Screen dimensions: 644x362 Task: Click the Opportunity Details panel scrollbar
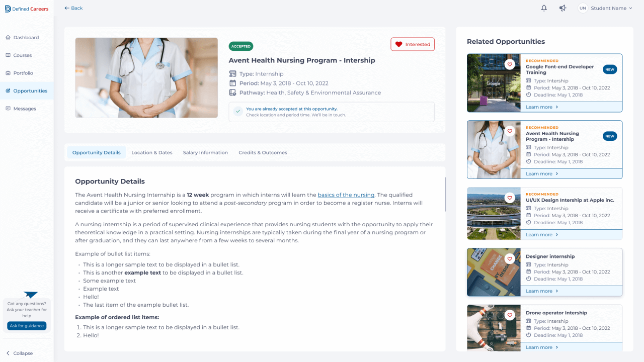click(x=445, y=194)
